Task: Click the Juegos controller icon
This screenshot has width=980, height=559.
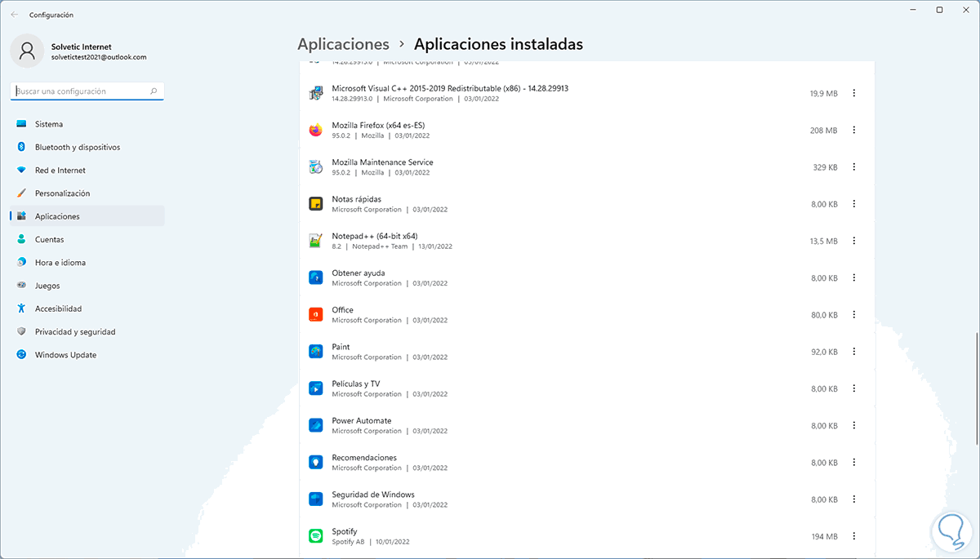Action: pos(21,286)
